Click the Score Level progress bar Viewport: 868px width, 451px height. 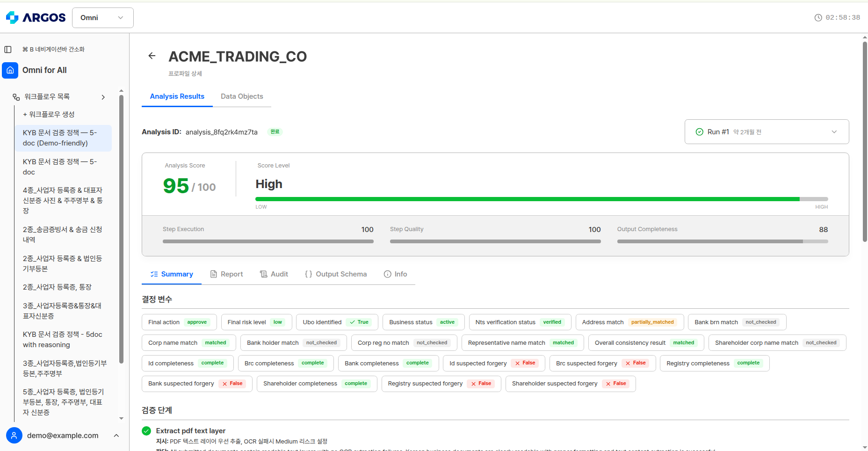(542, 199)
